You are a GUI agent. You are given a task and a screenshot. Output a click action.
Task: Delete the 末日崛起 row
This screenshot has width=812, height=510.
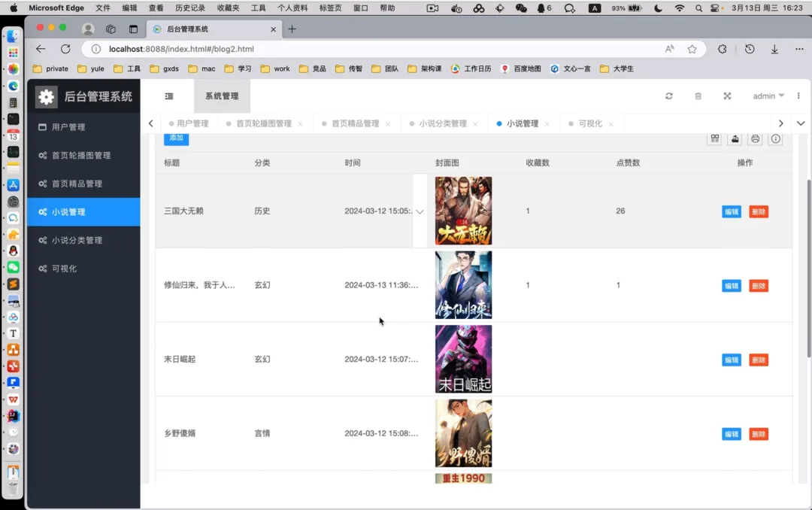759,360
